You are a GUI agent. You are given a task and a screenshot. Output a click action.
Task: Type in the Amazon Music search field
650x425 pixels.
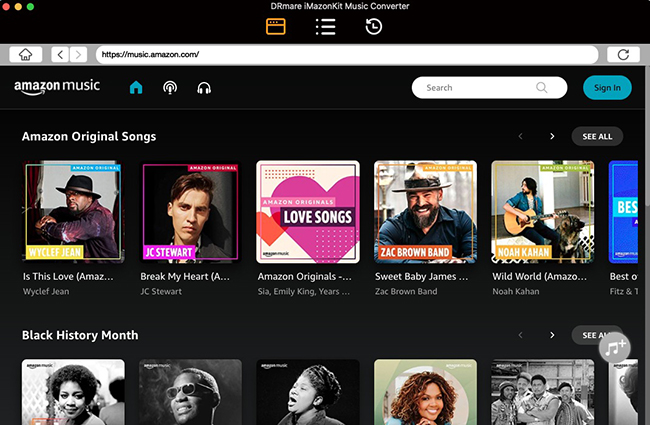pos(475,88)
